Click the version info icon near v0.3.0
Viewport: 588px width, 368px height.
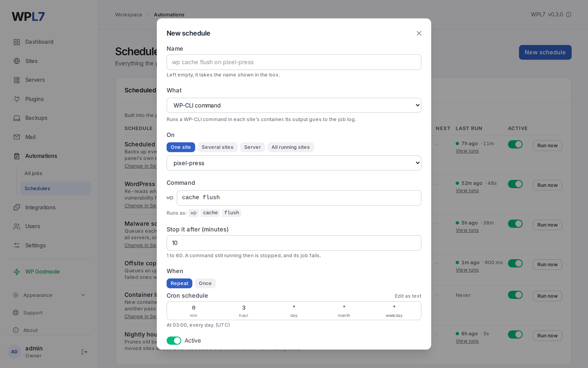click(569, 15)
